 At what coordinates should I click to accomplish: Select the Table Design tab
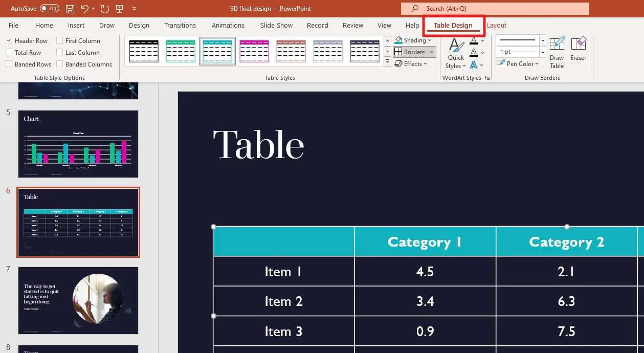pyautogui.click(x=453, y=25)
